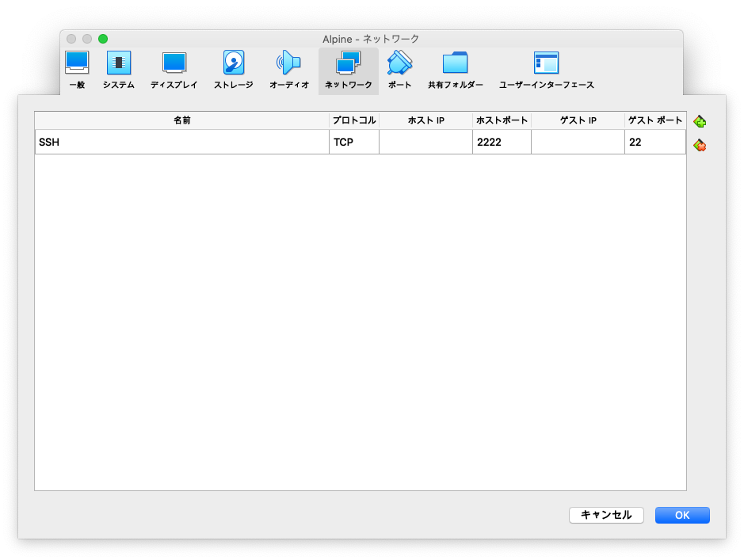
Task: Click the ゲスト IP column header
Action: pyautogui.click(x=578, y=120)
